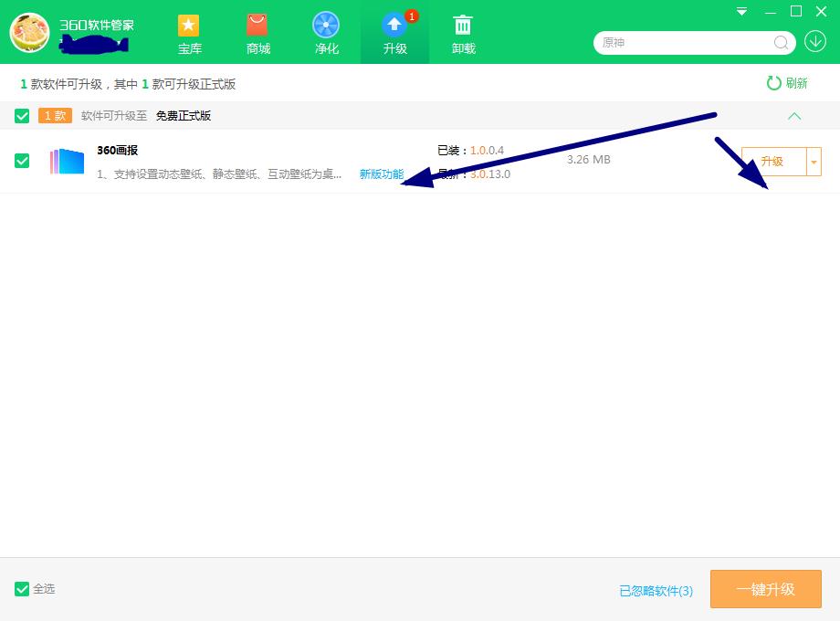Screen dimensions: 840x621
Task: Click the installed version 1.0.0.4
Action: [487, 151]
